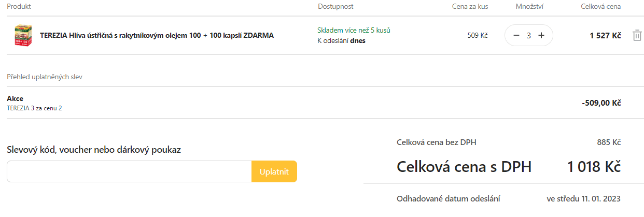This screenshot has width=644, height=217.
Task: Click the Množství column header
Action: point(529,7)
